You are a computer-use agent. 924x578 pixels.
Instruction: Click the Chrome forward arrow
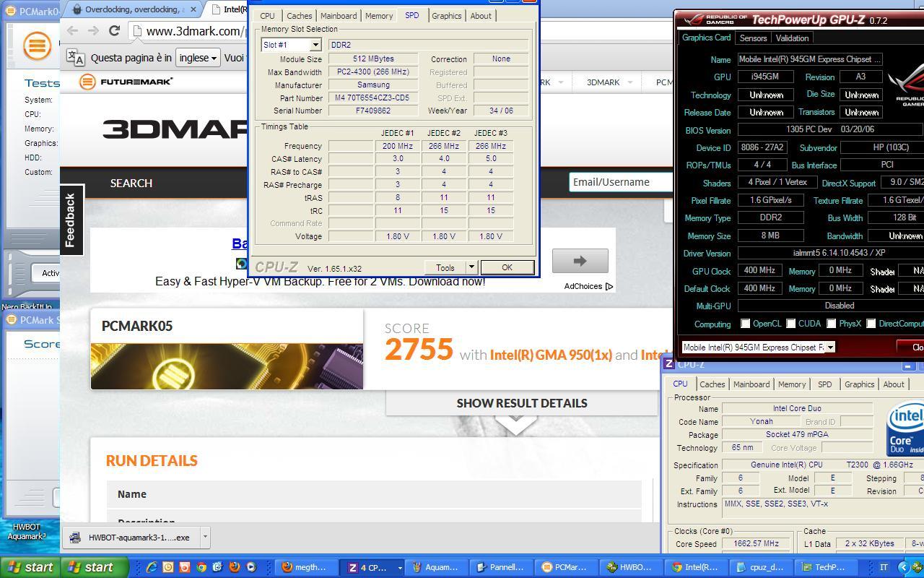pyautogui.click(x=93, y=30)
